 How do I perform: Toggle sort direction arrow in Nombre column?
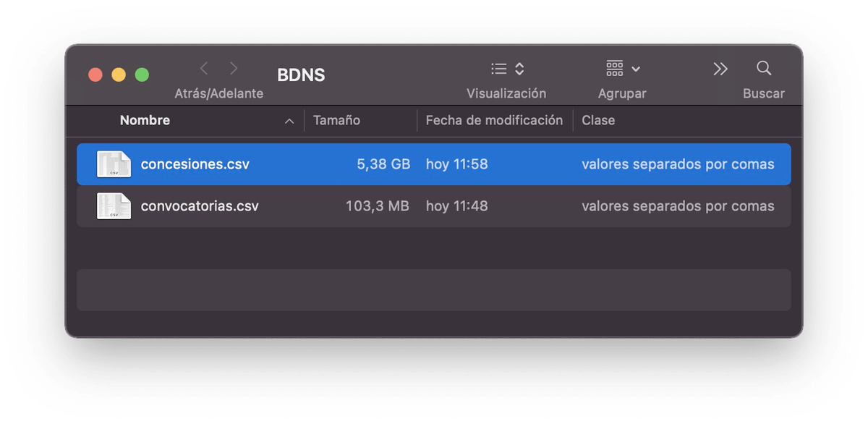pyautogui.click(x=289, y=122)
